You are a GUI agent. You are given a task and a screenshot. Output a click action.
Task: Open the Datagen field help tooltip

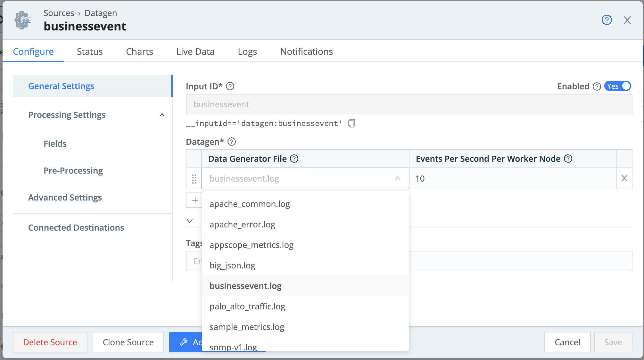point(232,142)
